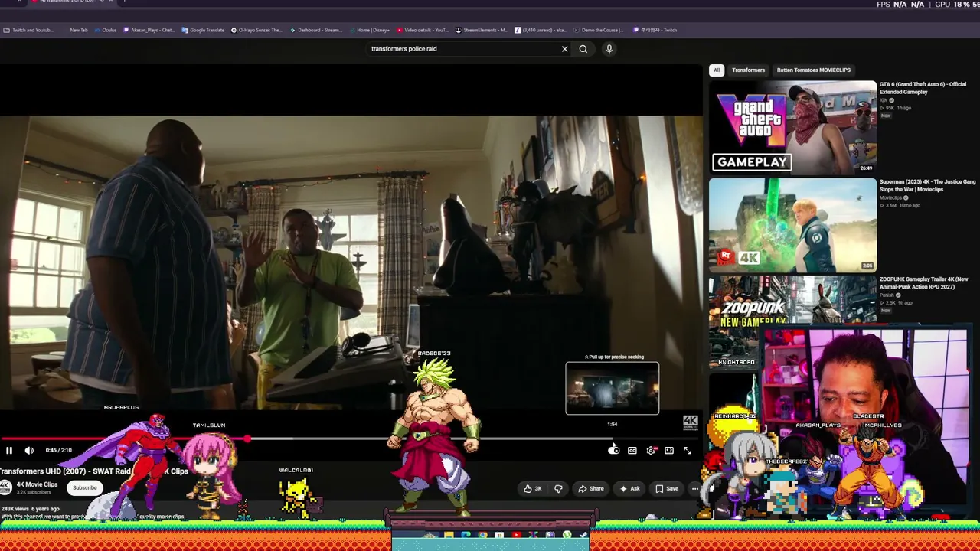Click the seek preview thumbnail

pos(612,389)
